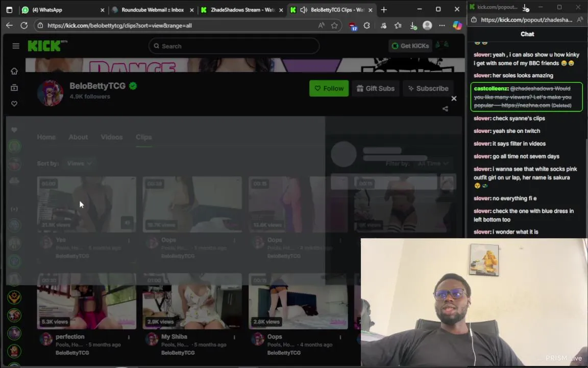Click the browser address bar URL
Image resolution: width=588 pixels, height=368 pixels.
pos(119,26)
